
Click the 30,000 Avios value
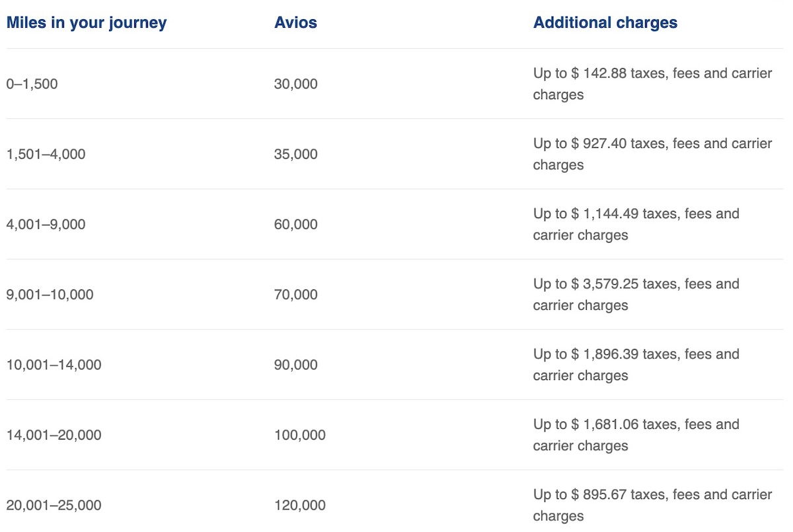296,84
